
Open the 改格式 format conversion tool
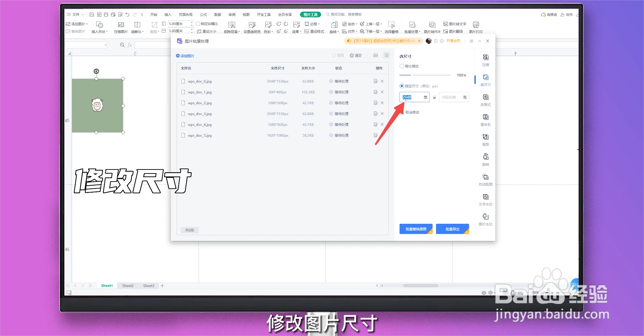point(485,100)
